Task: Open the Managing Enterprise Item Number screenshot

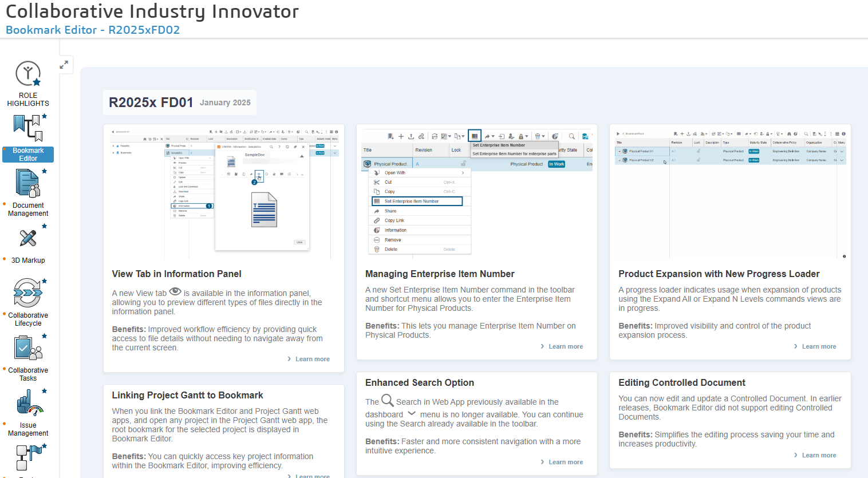Action: [x=477, y=192]
